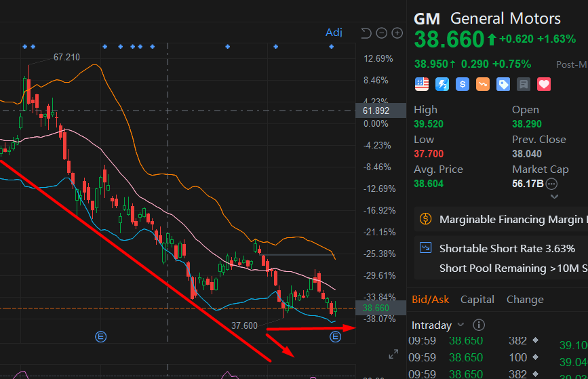588x379 pixels.
Task: Click the blue lightning Level 2 icon
Action: click(x=442, y=84)
